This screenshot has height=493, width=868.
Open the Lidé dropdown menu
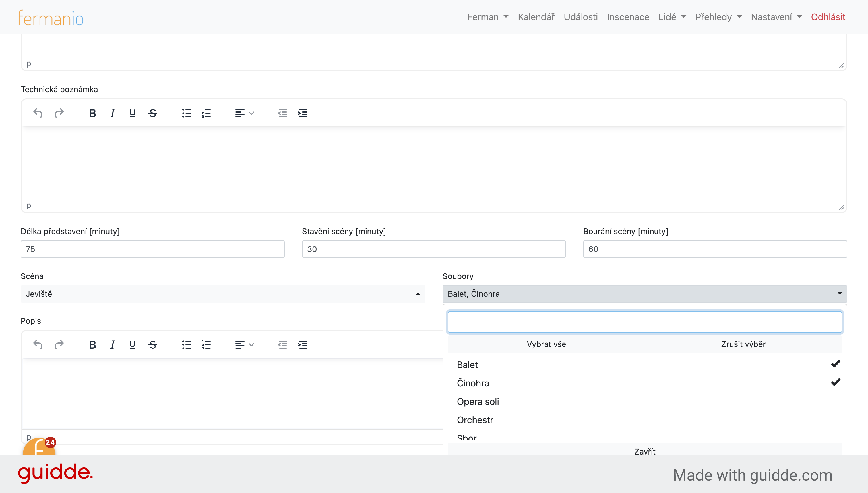(672, 17)
